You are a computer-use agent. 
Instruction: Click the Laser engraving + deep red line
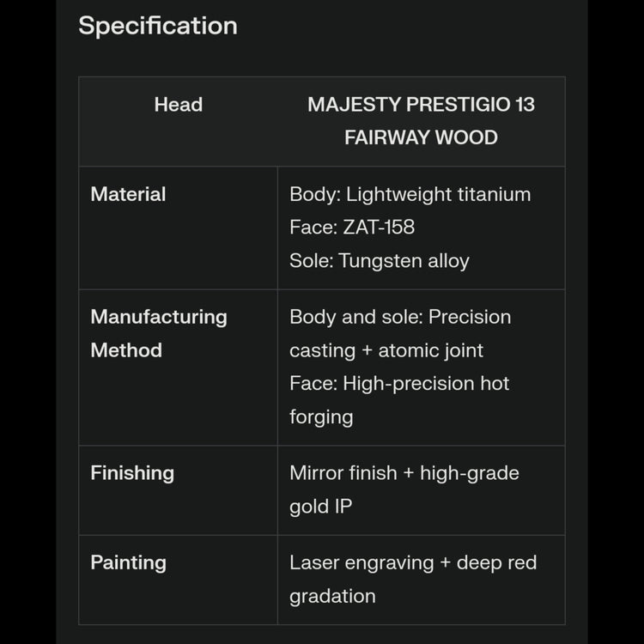(x=413, y=562)
